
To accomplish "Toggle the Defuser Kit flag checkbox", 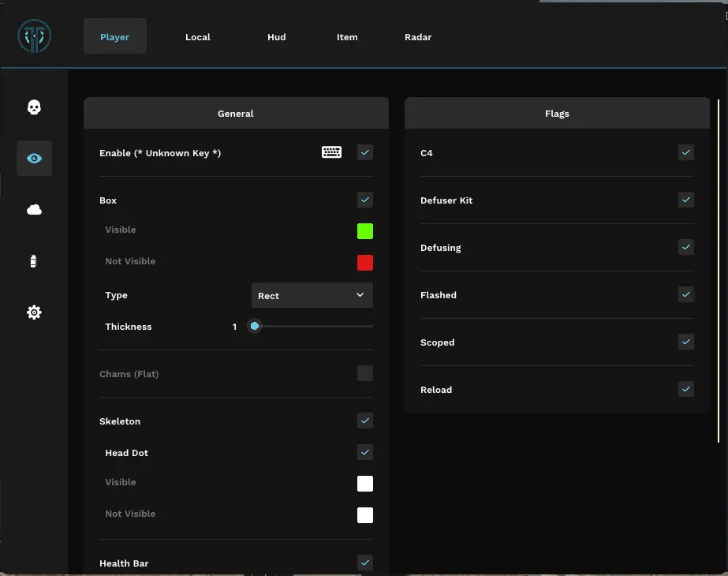I will pos(686,200).
